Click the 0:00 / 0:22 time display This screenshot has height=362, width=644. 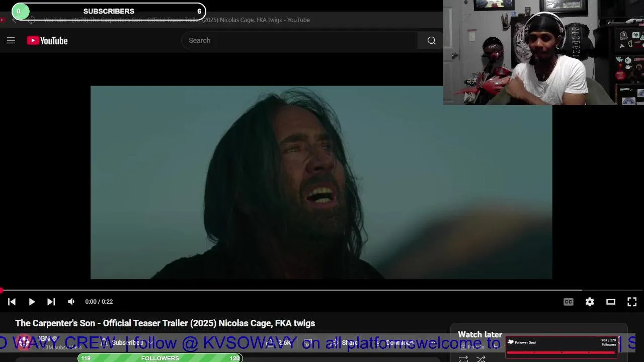(x=99, y=302)
